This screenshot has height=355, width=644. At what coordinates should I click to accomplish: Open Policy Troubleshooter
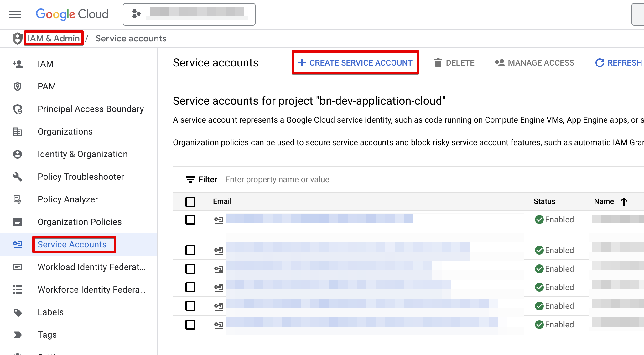coord(81,177)
